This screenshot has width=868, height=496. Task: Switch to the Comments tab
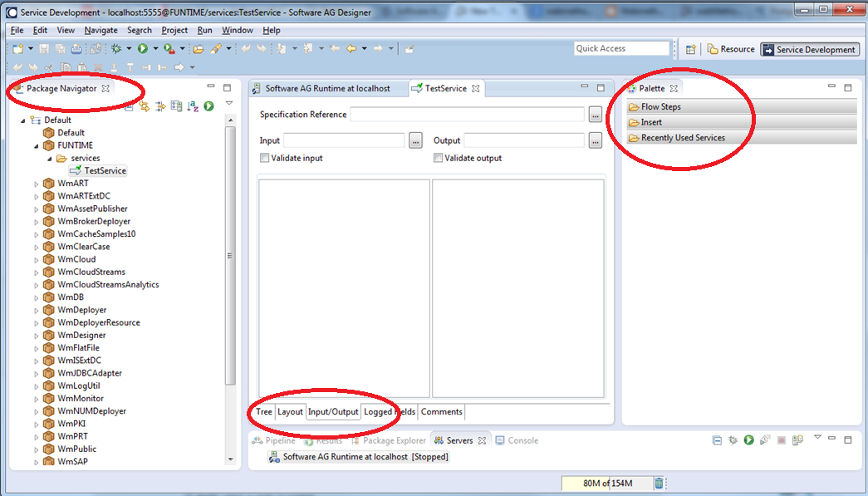tap(441, 412)
